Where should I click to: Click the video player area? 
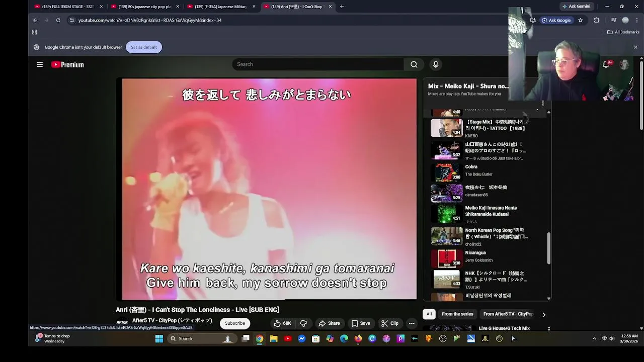click(x=269, y=189)
